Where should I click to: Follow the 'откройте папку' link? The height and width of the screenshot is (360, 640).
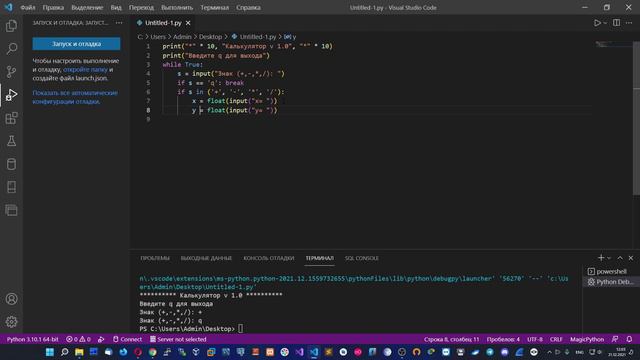85,69
